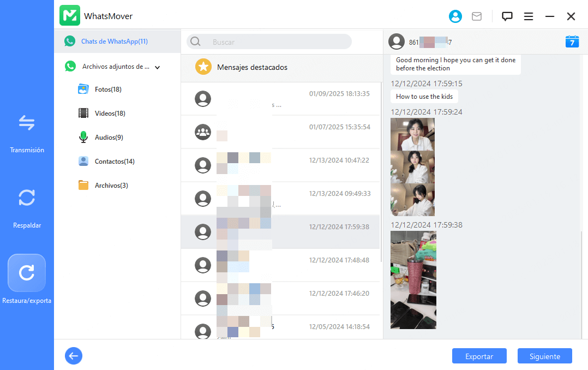
Task: Open Mensajes destacados starred messages
Action: point(251,67)
